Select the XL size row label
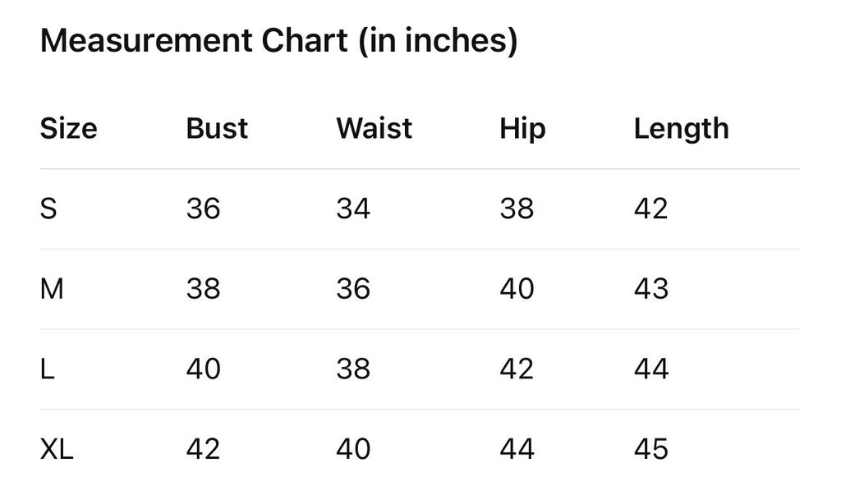The width and height of the screenshot is (841, 504). [57, 449]
